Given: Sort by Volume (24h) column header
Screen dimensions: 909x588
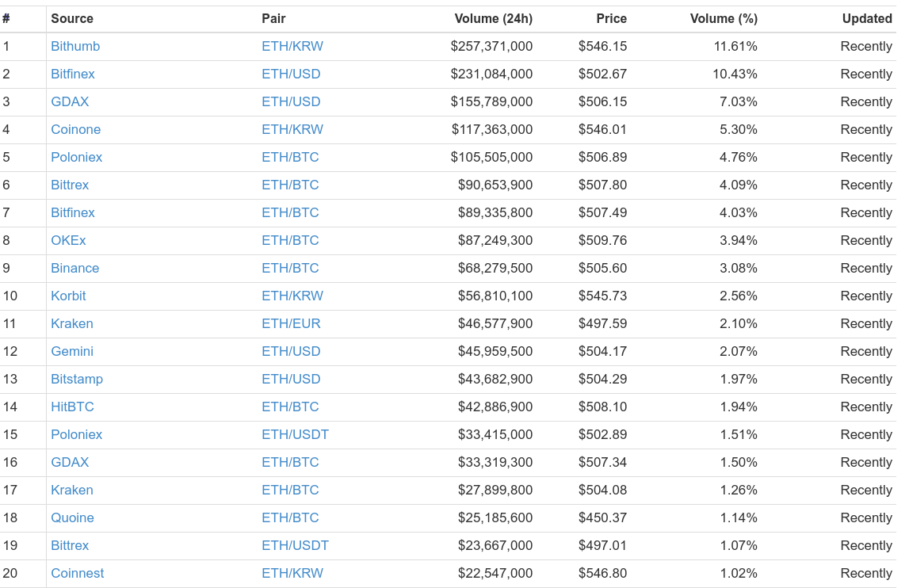Looking at the screenshot, I should (494, 18).
